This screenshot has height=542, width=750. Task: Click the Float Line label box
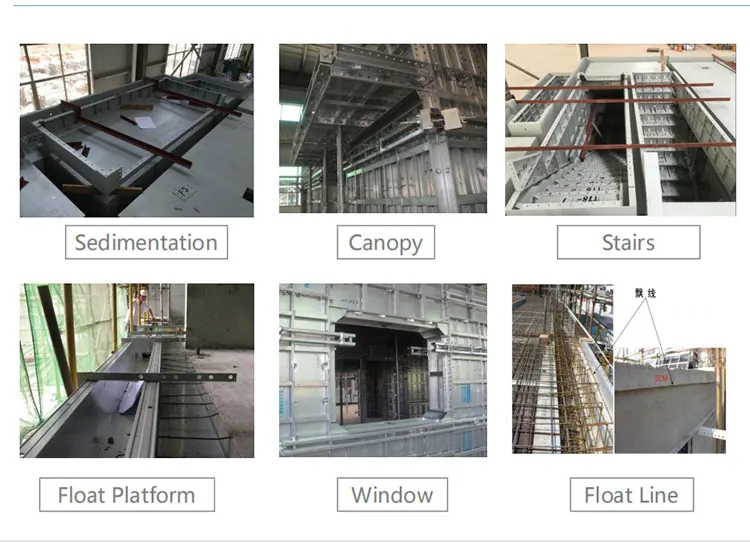(x=632, y=495)
